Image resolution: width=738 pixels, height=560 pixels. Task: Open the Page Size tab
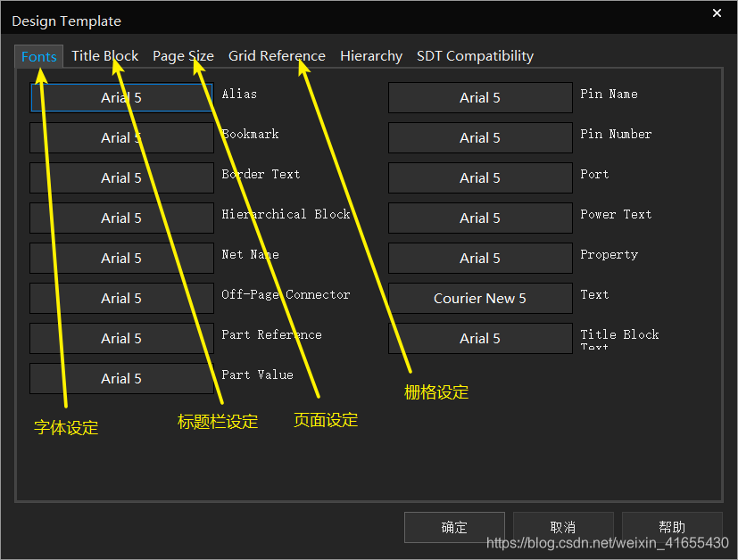[x=183, y=56]
